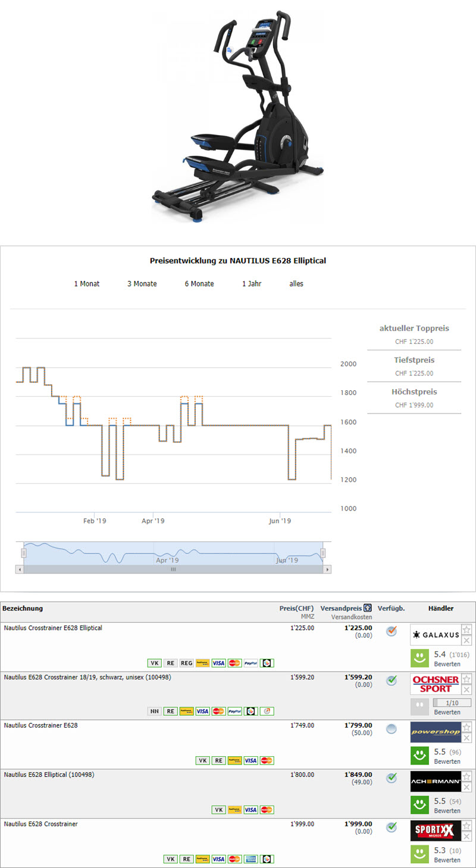The image size is (476, 868).
Task: Open the Nautilus Crosstrainer E628 Elliptical offer
Action: point(53,628)
